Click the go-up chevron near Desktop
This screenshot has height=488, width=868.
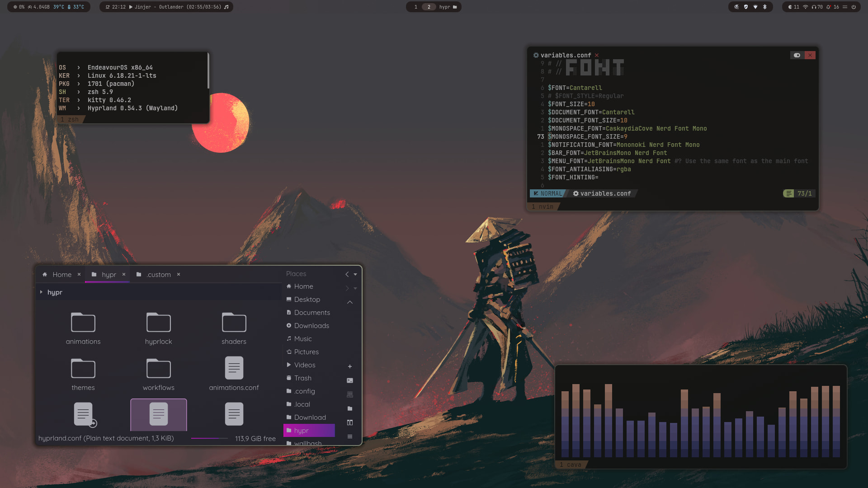(349, 302)
